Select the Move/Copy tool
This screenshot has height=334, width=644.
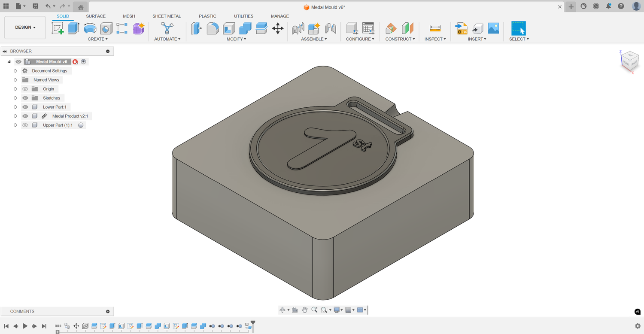(x=278, y=28)
